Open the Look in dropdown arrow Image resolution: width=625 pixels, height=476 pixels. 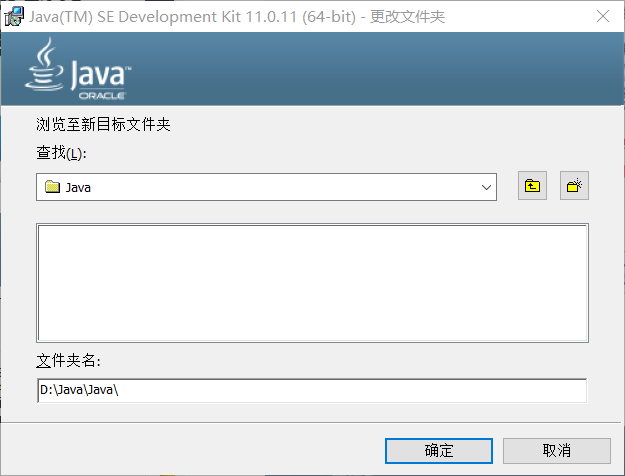(x=486, y=187)
